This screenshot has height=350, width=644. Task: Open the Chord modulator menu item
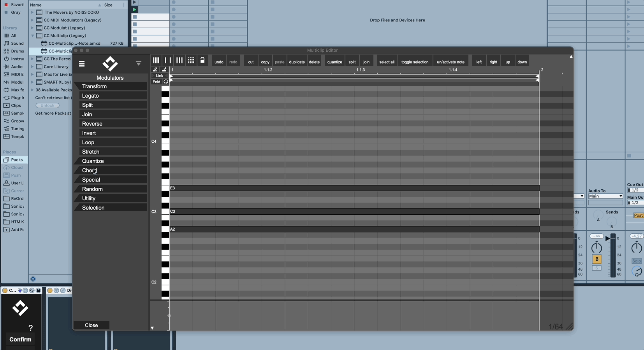click(x=110, y=170)
